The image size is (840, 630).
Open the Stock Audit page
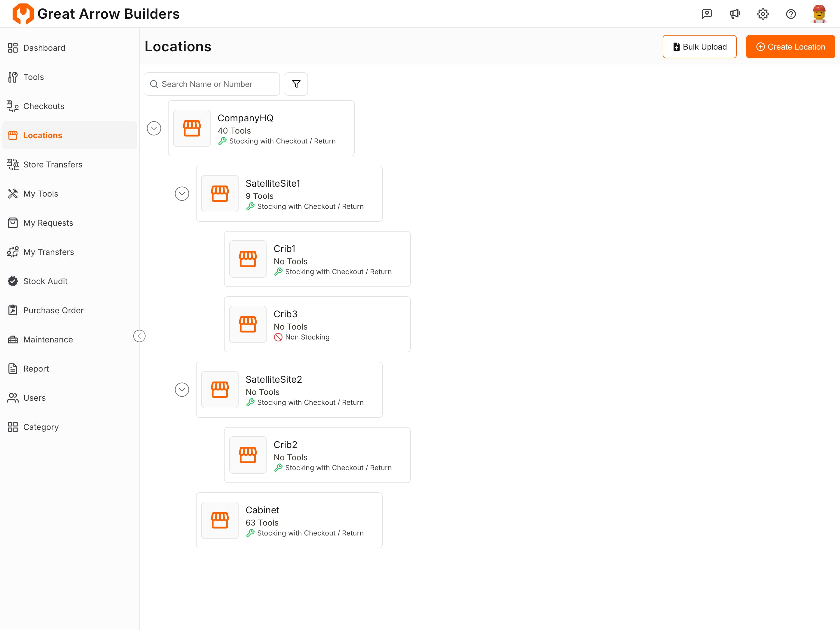[x=45, y=281]
